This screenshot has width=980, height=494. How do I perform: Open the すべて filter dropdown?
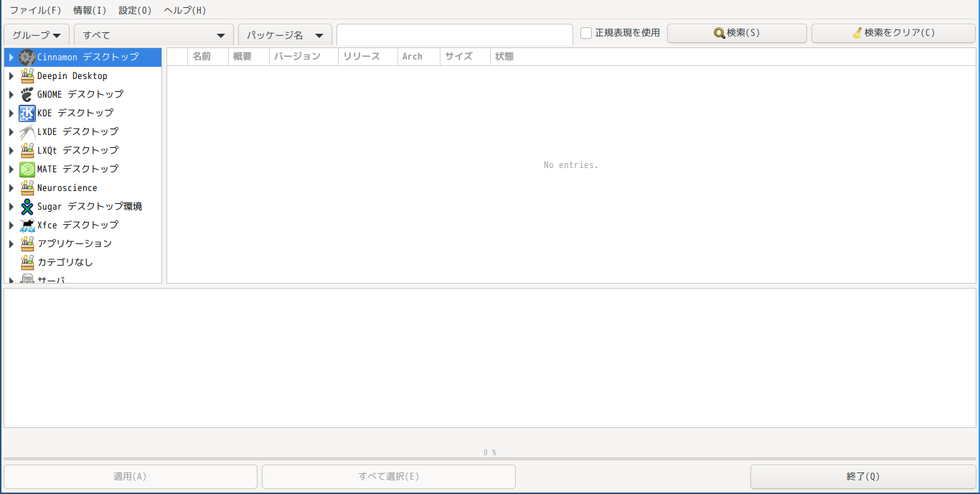[154, 34]
